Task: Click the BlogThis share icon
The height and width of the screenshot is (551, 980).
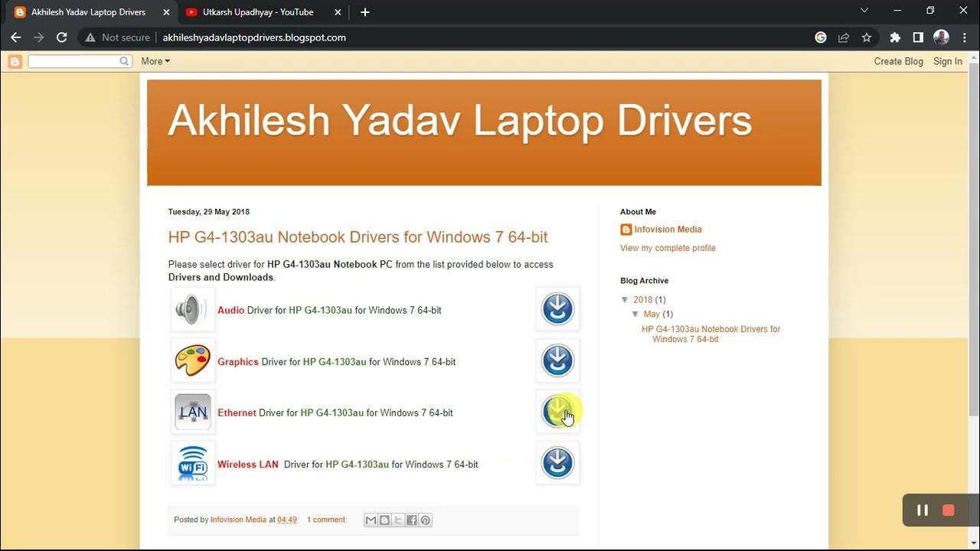Action: click(x=384, y=520)
